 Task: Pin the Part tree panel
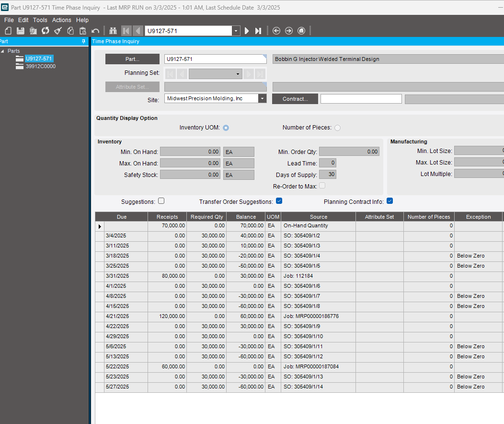tap(83, 41)
